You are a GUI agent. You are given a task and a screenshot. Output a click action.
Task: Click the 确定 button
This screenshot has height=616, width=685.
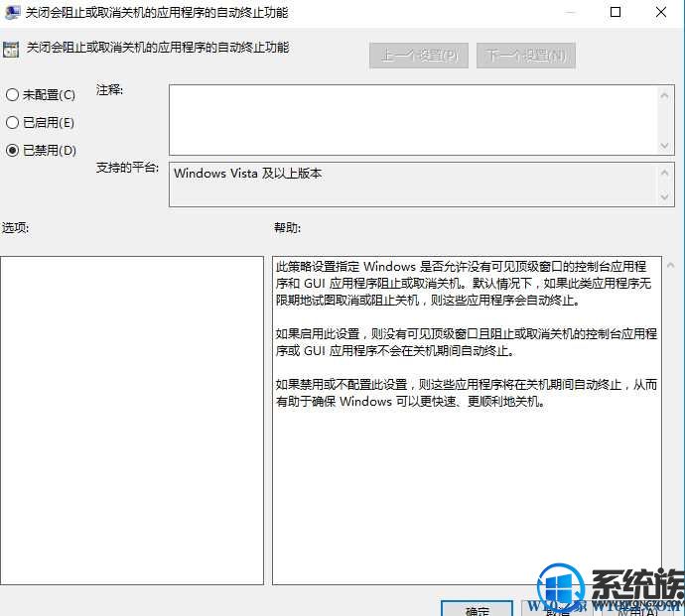(477, 609)
